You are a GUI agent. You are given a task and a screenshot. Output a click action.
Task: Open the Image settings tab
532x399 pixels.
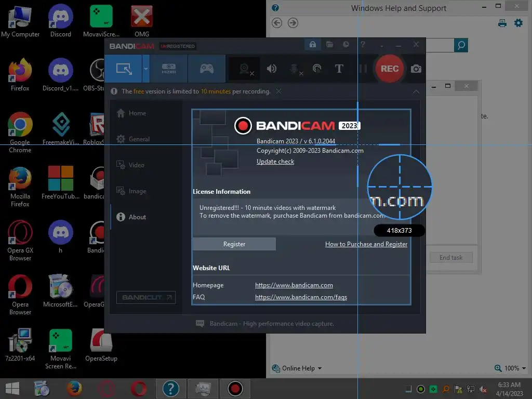click(x=131, y=191)
